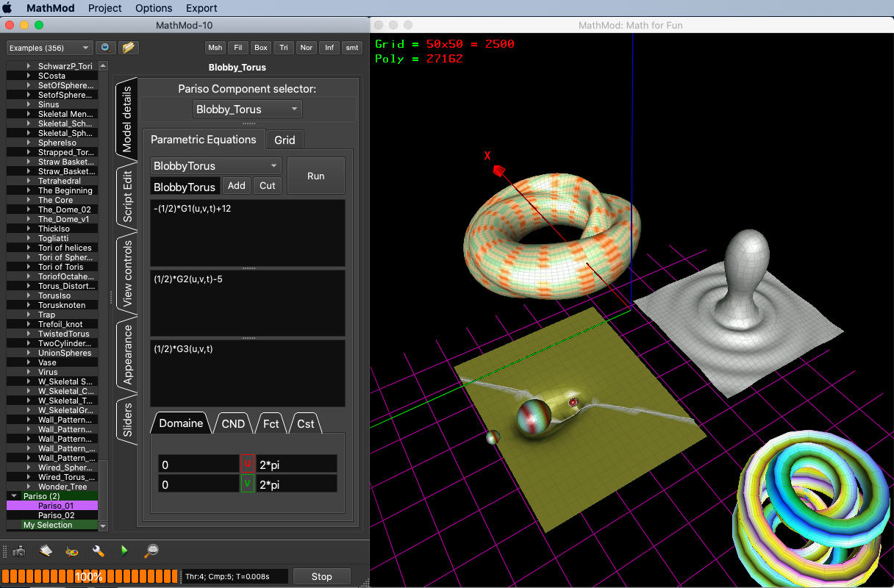
Task: Toggle the Fil fill rendering option
Action: coord(237,47)
